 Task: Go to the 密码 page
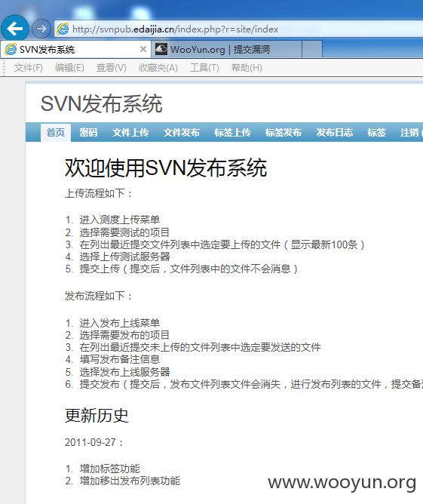(88, 133)
